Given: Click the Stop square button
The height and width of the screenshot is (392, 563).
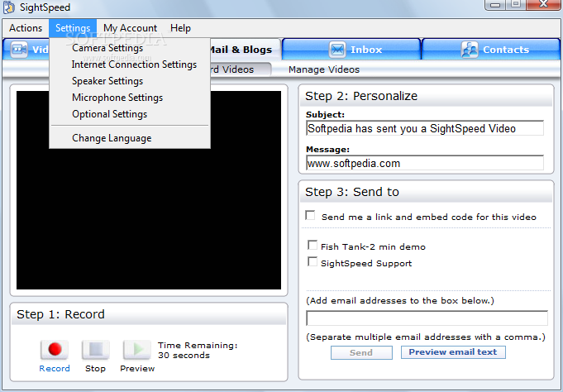Looking at the screenshot, I should 96,350.
